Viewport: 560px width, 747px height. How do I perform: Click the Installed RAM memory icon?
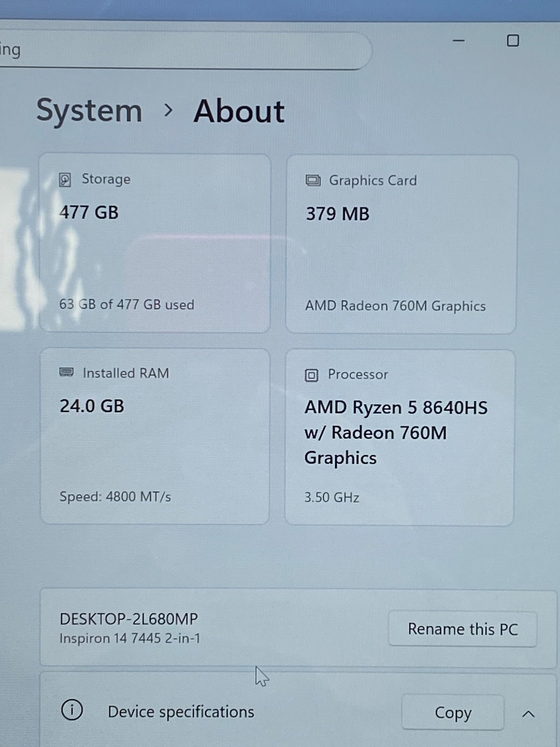tap(66, 373)
